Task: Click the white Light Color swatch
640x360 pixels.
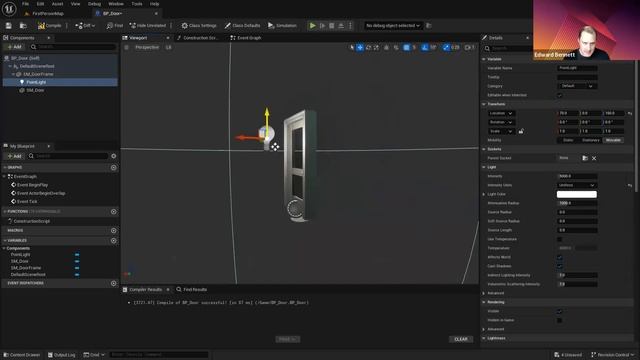Action: tap(577, 194)
